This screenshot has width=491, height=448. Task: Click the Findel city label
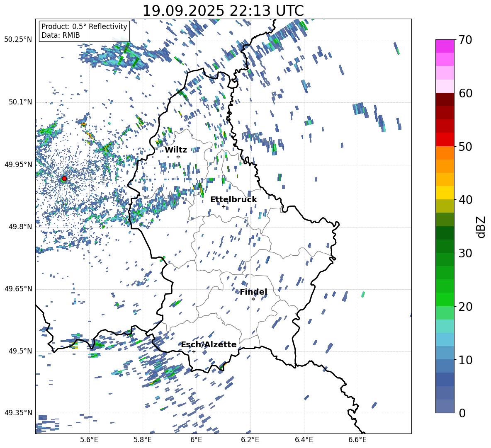(254, 292)
